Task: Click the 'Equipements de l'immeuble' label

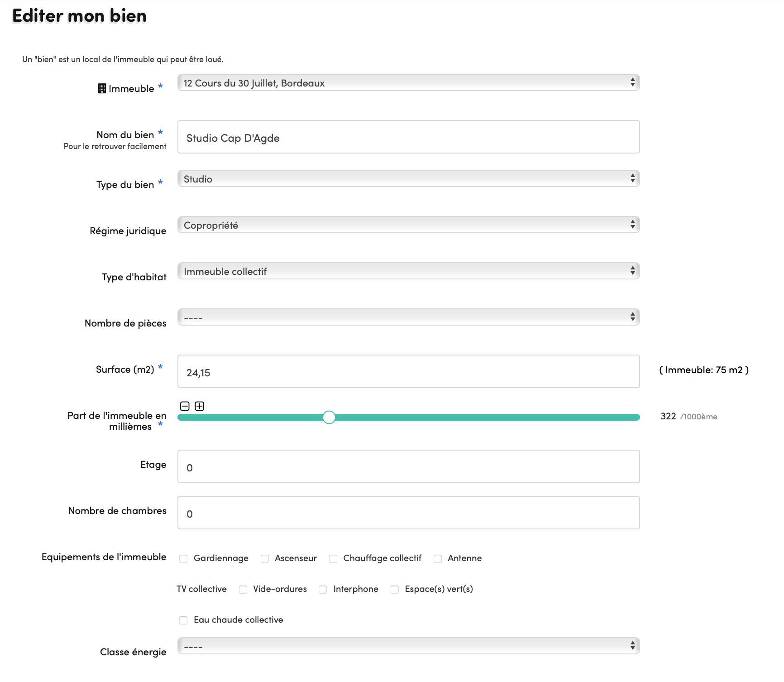Action: click(x=104, y=557)
